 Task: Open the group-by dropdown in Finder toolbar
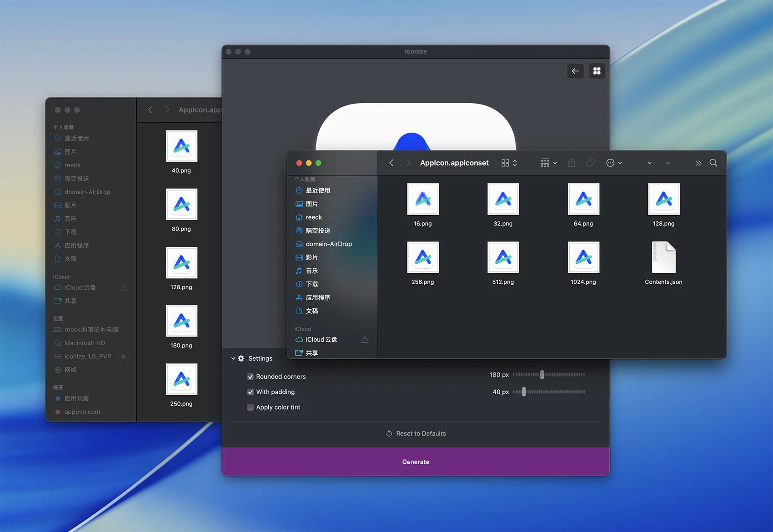[548, 163]
